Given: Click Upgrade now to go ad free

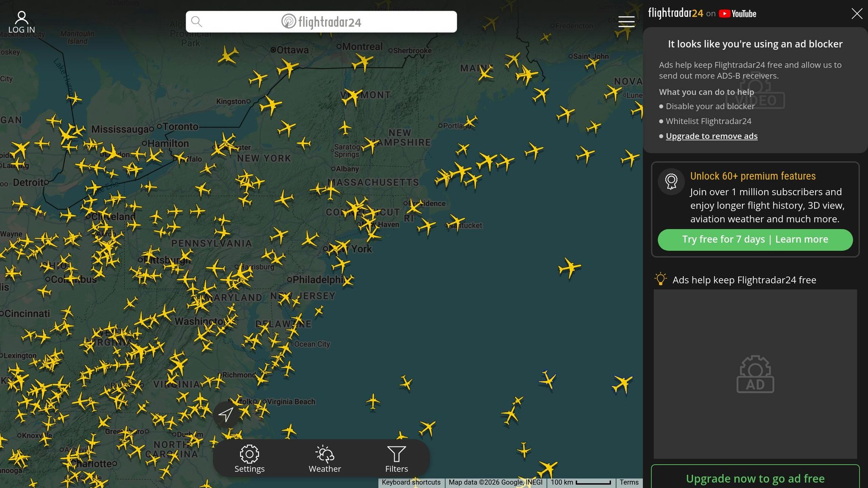Looking at the screenshot, I should (x=754, y=478).
